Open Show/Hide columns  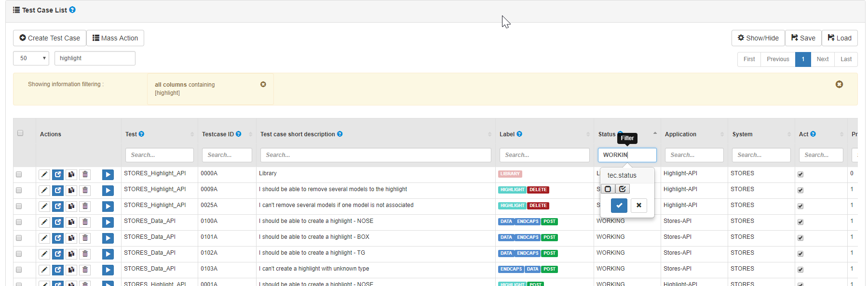point(758,38)
